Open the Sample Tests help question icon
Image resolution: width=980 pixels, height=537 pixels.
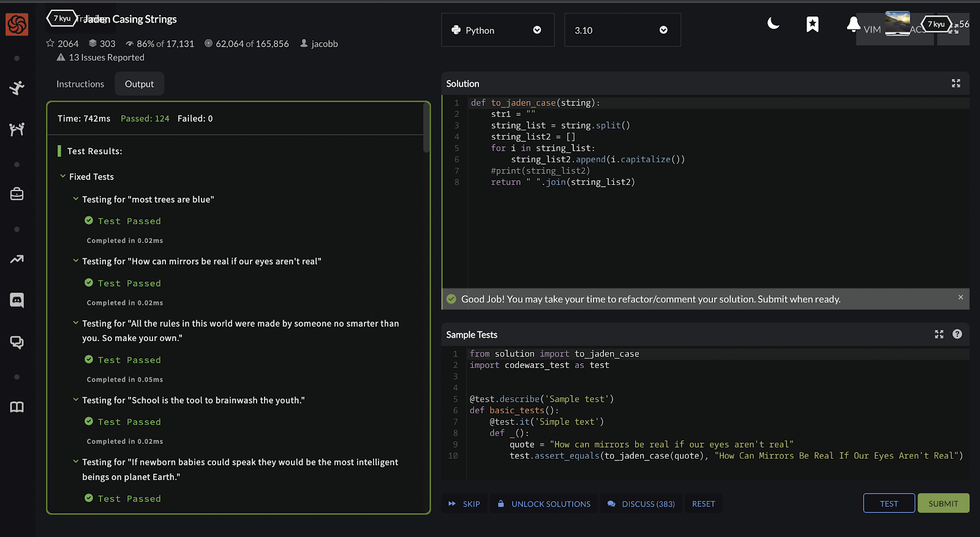[957, 334]
